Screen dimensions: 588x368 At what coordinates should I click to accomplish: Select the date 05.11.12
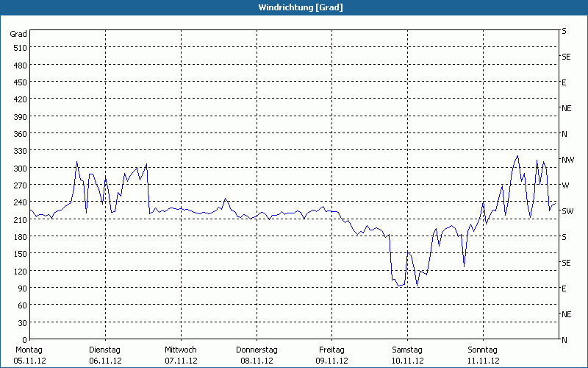click(29, 361)
